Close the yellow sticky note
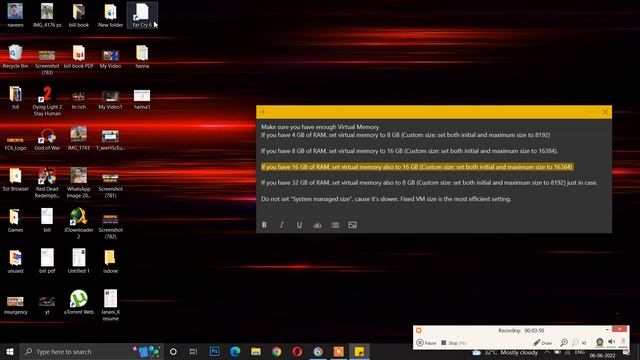Image resolution: width=640 pixels, height=360 pixels. point(605,112)
